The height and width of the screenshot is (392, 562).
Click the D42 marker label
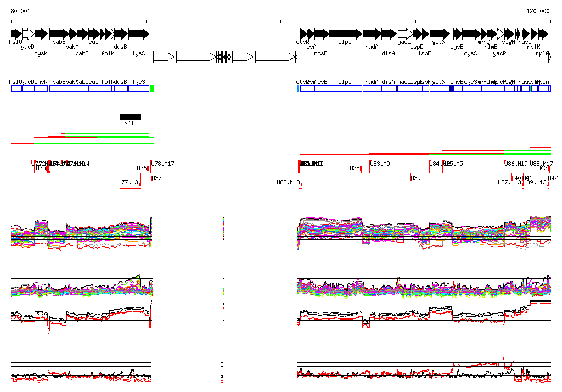pyautogui.click(x=553, y=178)
